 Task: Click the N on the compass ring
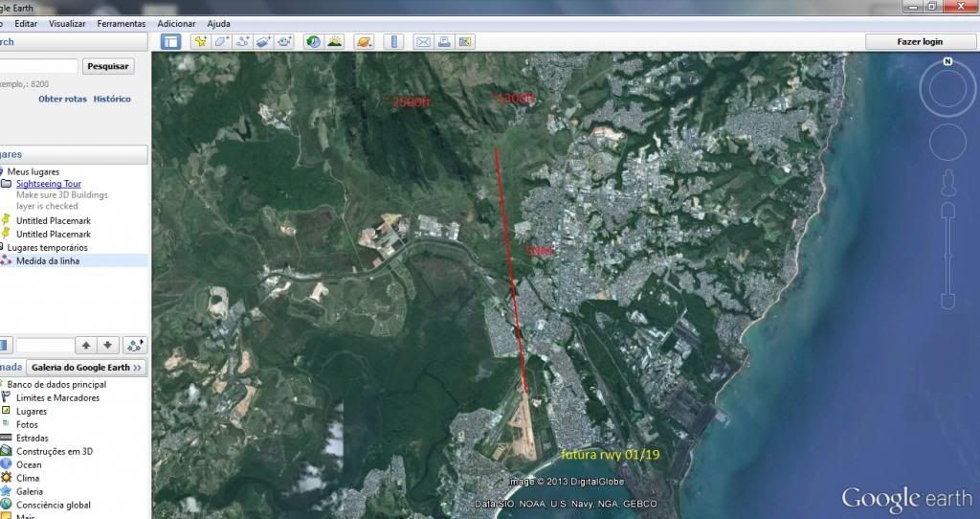(947, 61)
